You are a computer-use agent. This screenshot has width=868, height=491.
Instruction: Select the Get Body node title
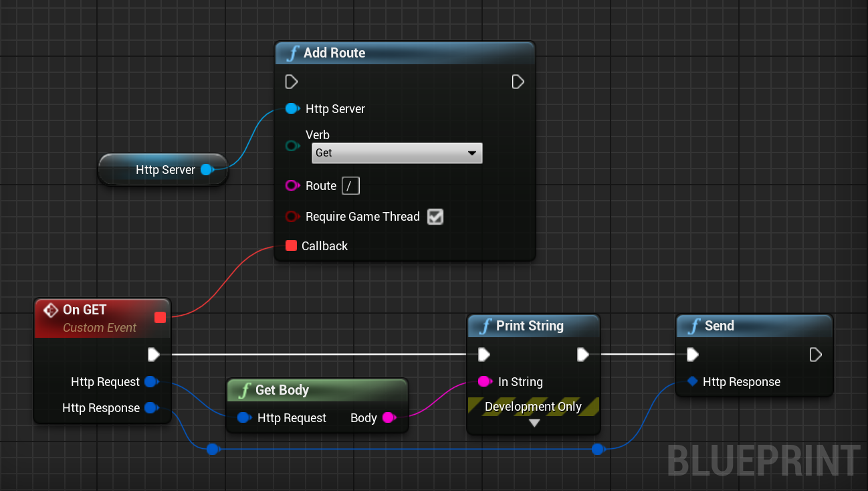click(x=282, y=390)
